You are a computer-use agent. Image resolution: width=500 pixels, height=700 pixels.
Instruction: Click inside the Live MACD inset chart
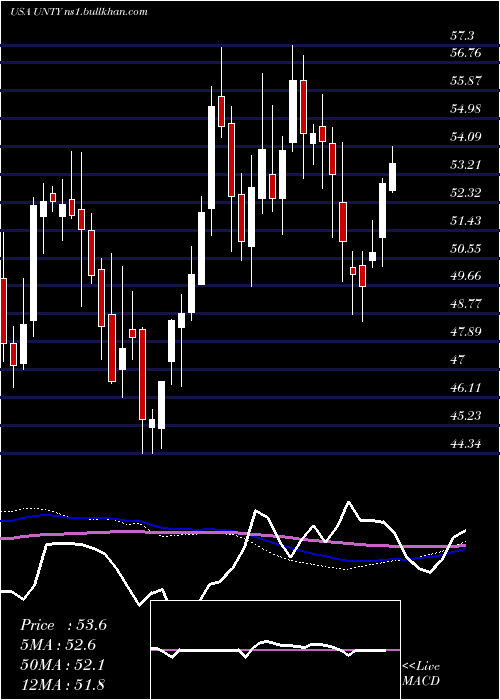point(275,650)
